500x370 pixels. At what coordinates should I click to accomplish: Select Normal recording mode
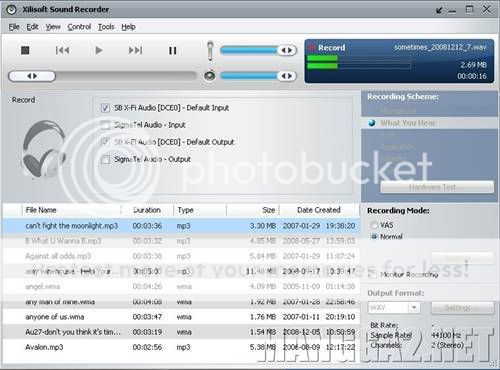(374, 237)
